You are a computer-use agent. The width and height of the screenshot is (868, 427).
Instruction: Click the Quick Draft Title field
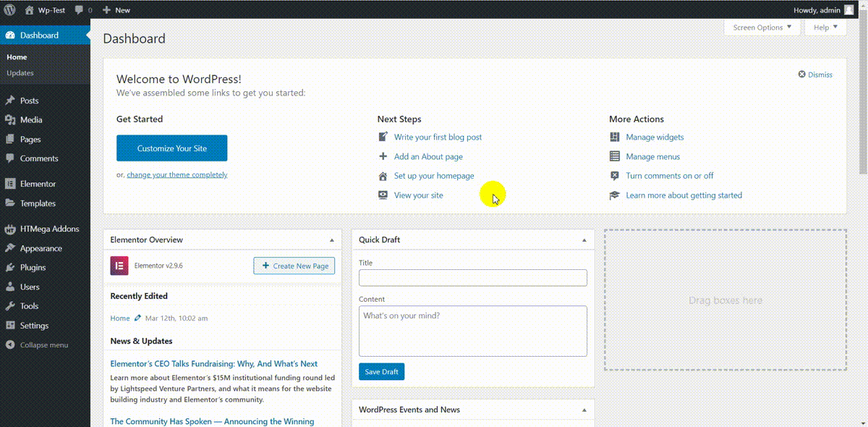pos(472,278)
